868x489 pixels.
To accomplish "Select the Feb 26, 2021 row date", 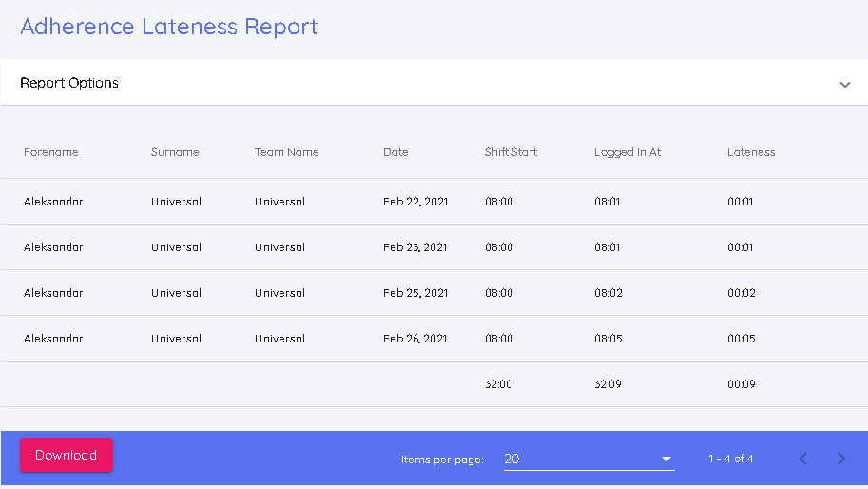I will click(415, 339).
